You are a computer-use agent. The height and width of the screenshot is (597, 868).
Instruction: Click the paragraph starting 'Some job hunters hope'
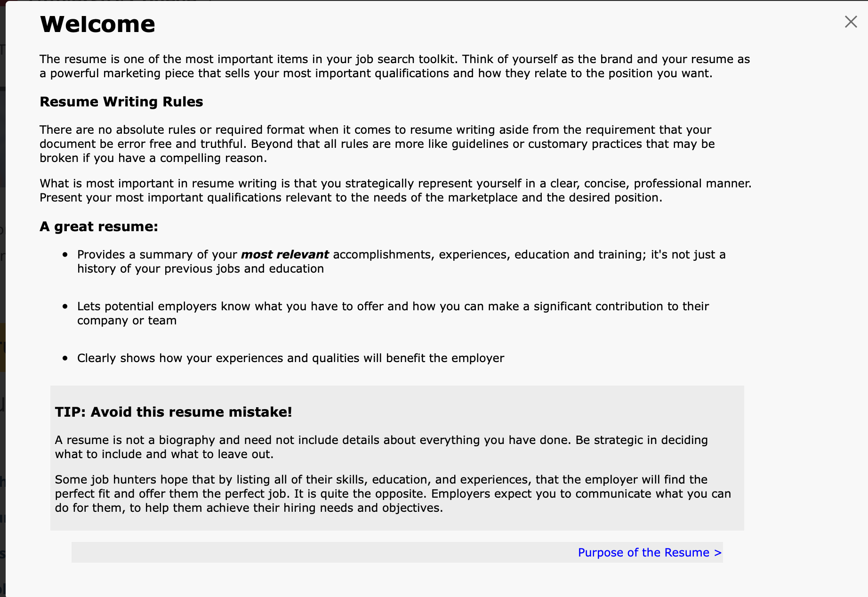point(393,493)
